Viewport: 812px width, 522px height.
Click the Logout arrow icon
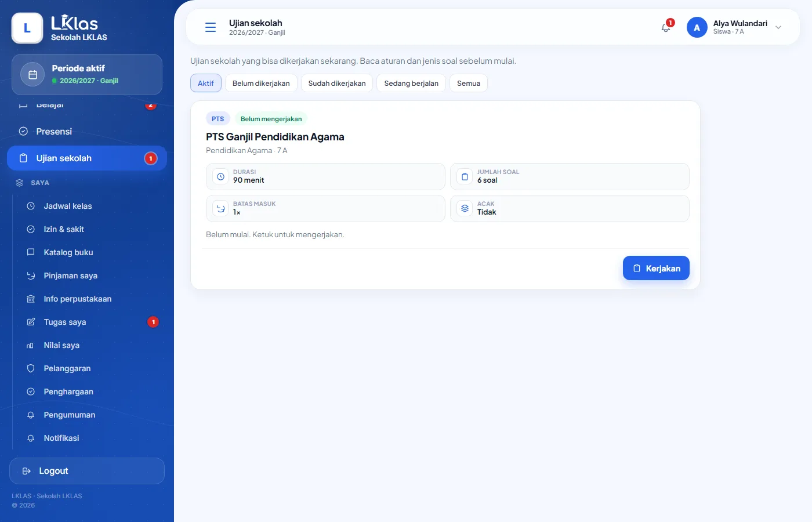27,471
